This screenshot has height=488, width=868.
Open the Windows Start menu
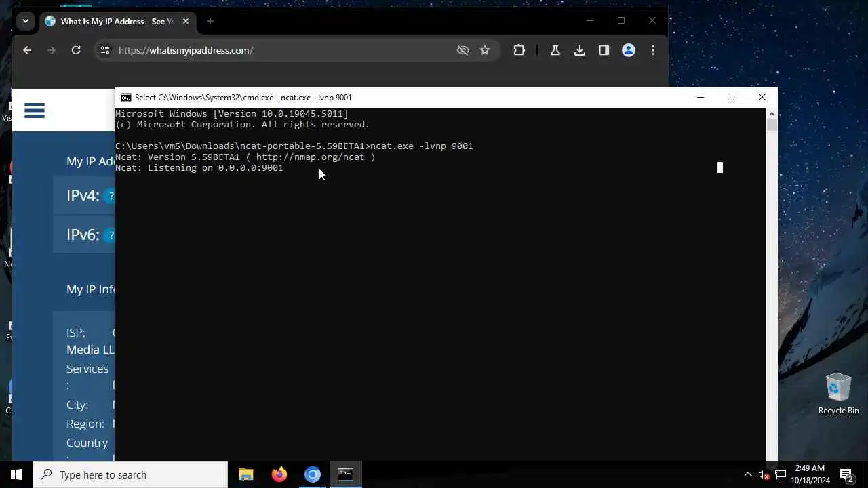[x=16, y=474]
